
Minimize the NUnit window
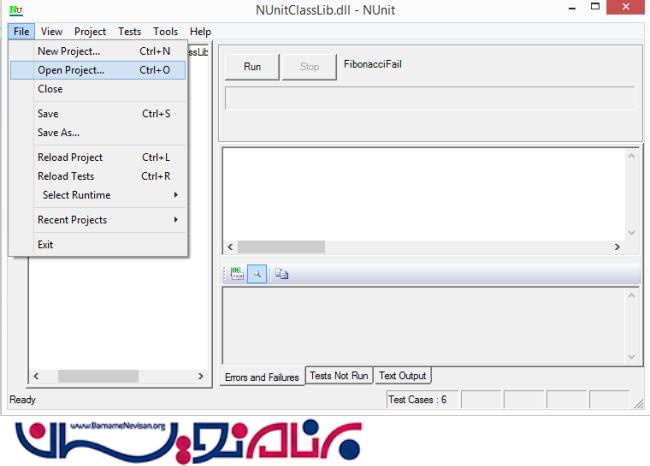[x=572, y=7]
